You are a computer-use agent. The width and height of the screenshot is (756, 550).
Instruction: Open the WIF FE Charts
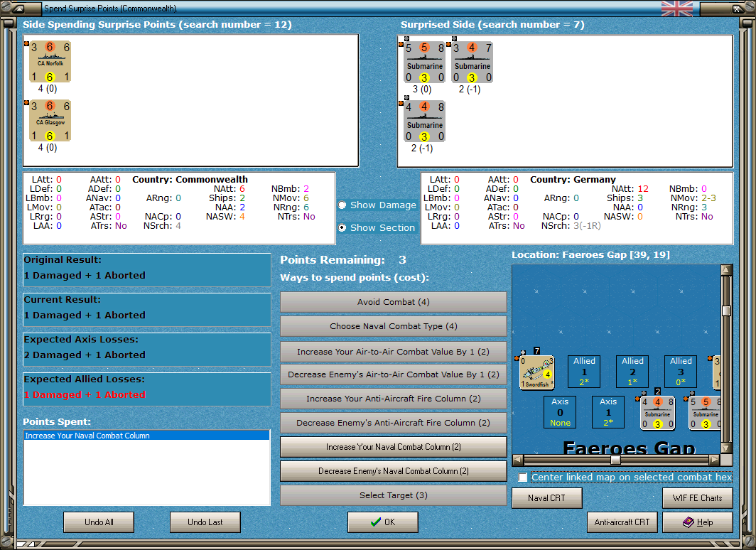pyautogui.click(x=698, y=498)
